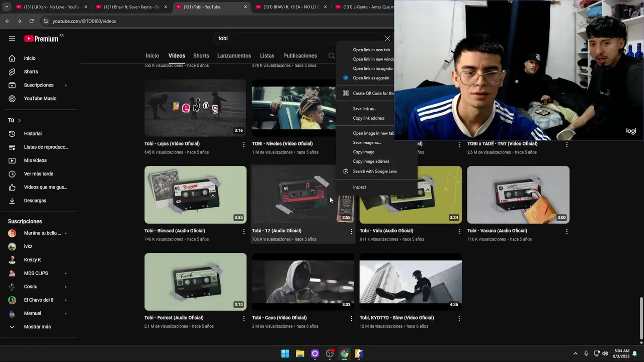
Task: Reload the page with browser refresh icon
Action: [31, 21]
